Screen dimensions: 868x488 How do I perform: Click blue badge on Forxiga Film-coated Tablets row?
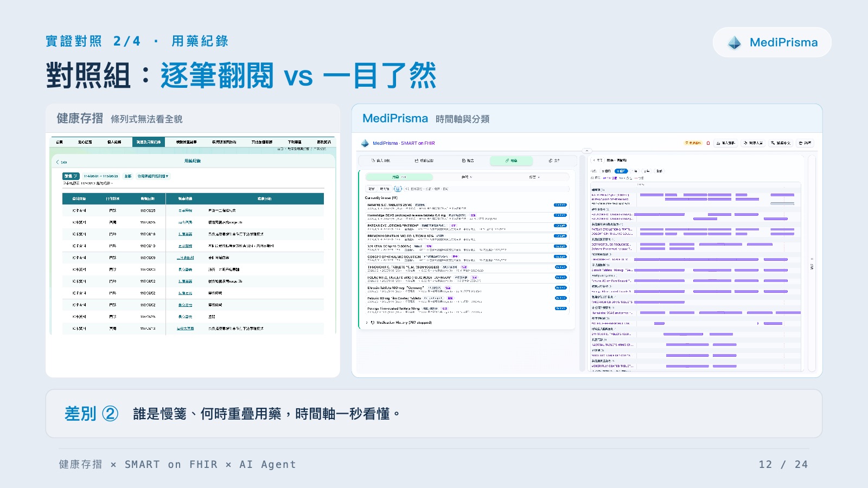[560, 309]
